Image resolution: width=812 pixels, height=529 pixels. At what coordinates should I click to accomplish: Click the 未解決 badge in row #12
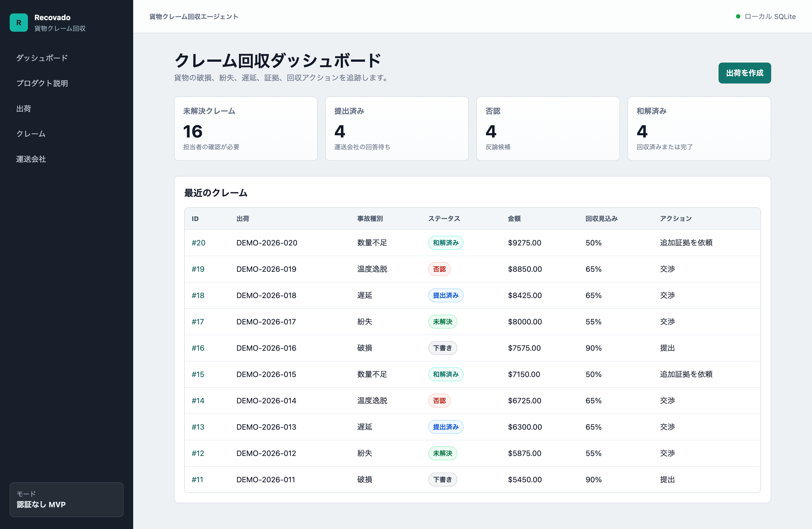[442, 453]
